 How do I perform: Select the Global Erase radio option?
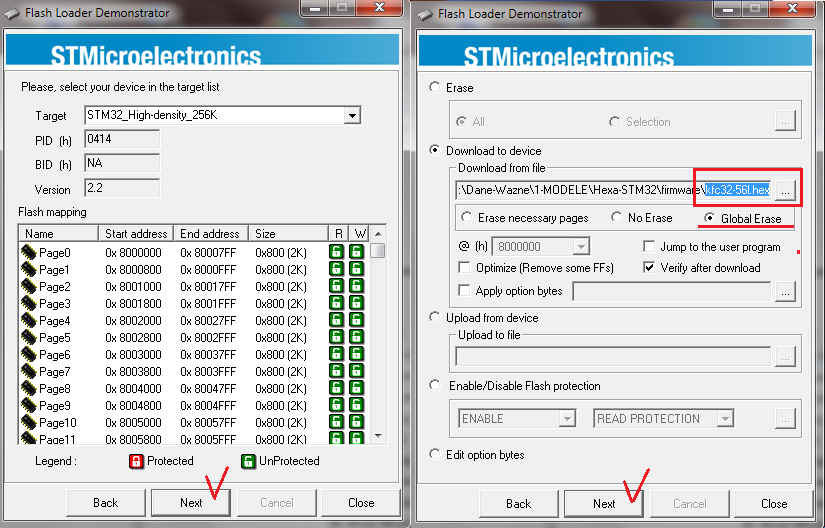pyautogui.click(x=711, y=218)
